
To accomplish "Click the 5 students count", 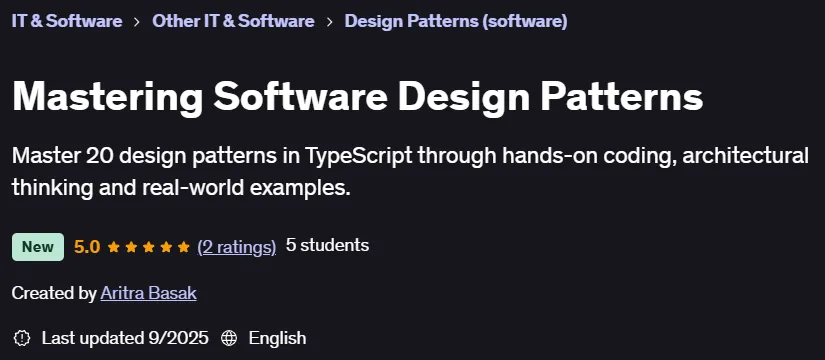I will coord(327,245).
